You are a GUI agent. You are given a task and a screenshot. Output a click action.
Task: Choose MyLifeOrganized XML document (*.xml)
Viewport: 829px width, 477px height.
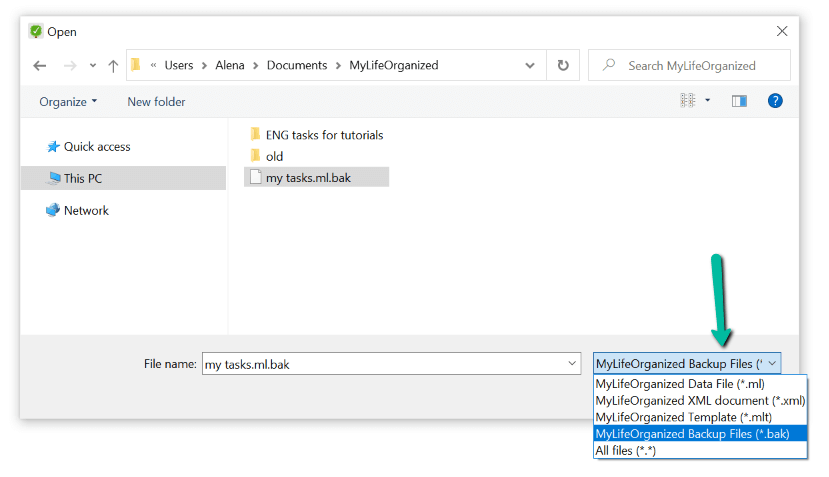click(700, 400)
